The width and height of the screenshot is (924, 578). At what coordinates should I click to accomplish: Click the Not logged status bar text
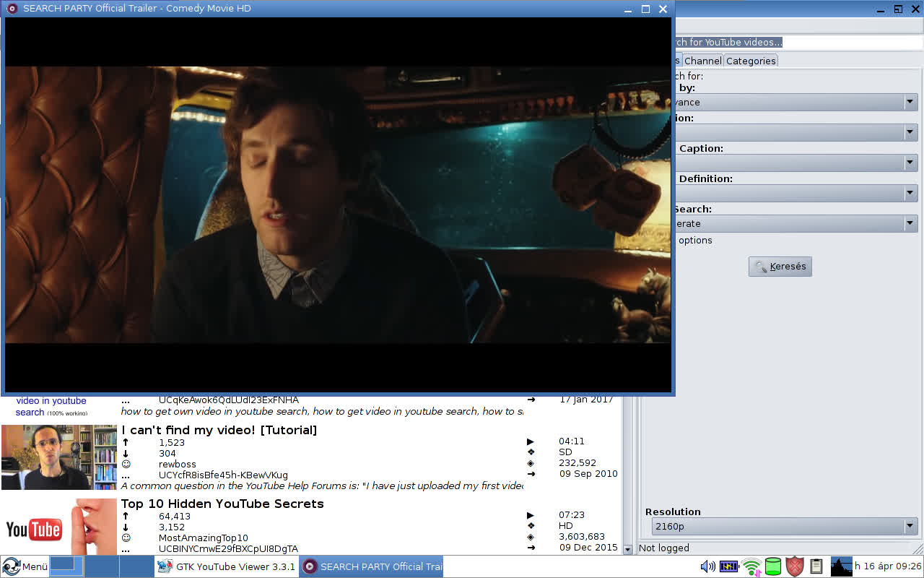coord(664,548)
